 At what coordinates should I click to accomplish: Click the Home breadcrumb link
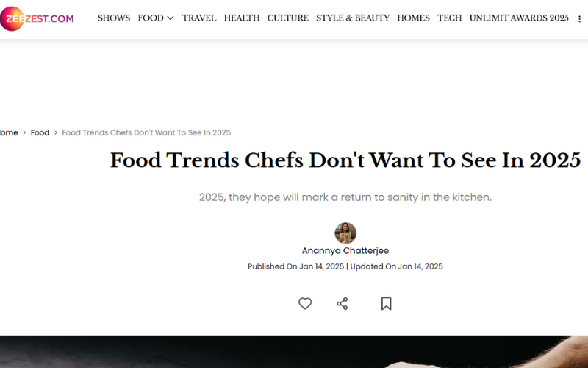pos(9,132)
